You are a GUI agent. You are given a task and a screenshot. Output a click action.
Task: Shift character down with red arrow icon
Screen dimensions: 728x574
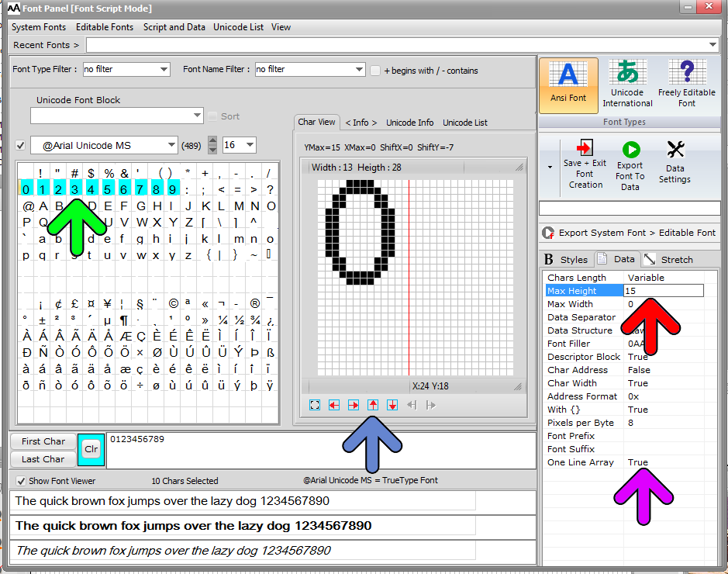(x=392, y=405)
